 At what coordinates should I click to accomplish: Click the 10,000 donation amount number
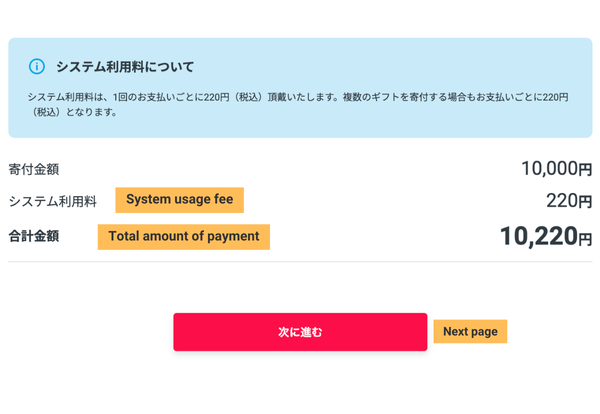pos(549,168)
